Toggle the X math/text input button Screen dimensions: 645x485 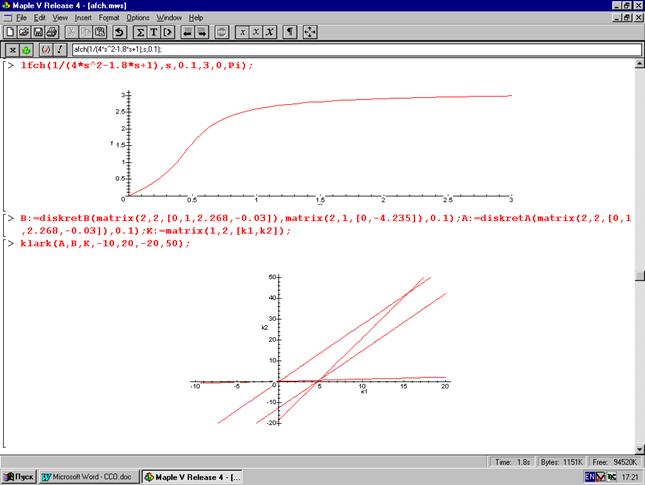click(13, 50)
